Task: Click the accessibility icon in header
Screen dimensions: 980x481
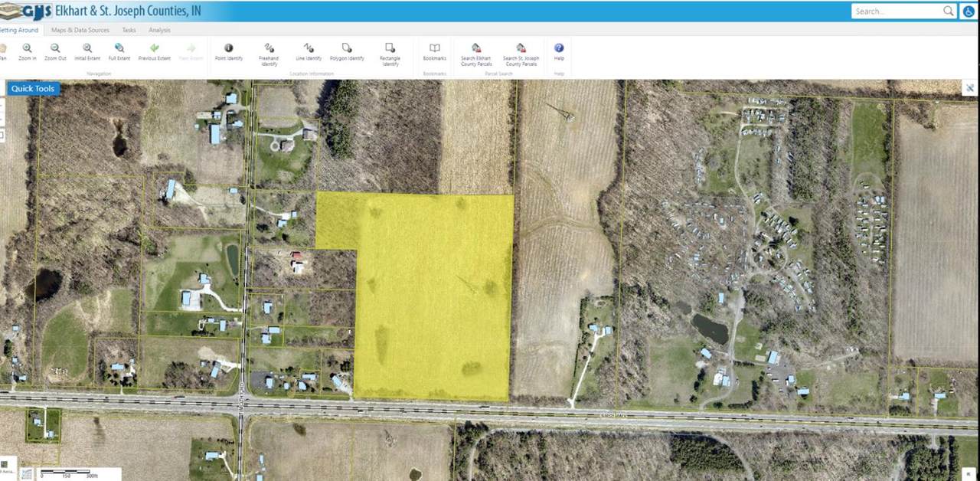Action: click(969, 11)
